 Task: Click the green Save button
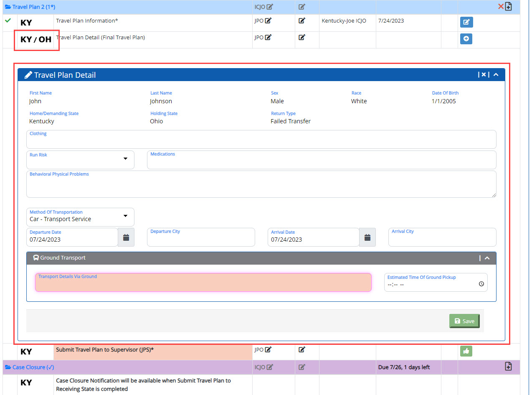[464, 321]
